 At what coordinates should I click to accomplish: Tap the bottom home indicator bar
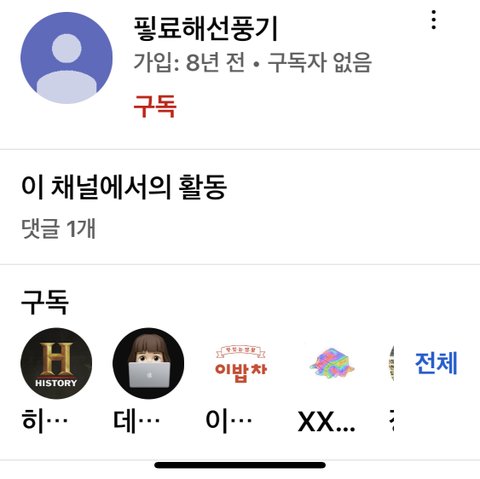tap(240, 465)
